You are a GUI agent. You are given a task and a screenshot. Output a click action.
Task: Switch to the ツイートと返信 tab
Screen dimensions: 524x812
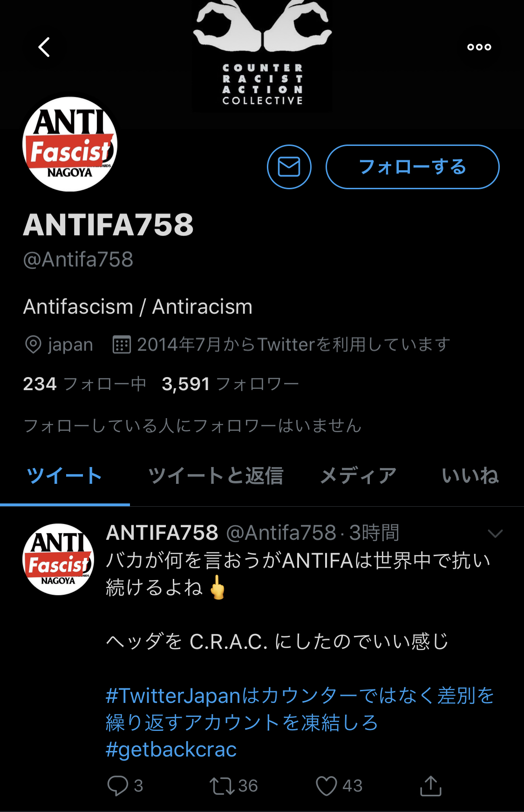(x=216, y=476)
